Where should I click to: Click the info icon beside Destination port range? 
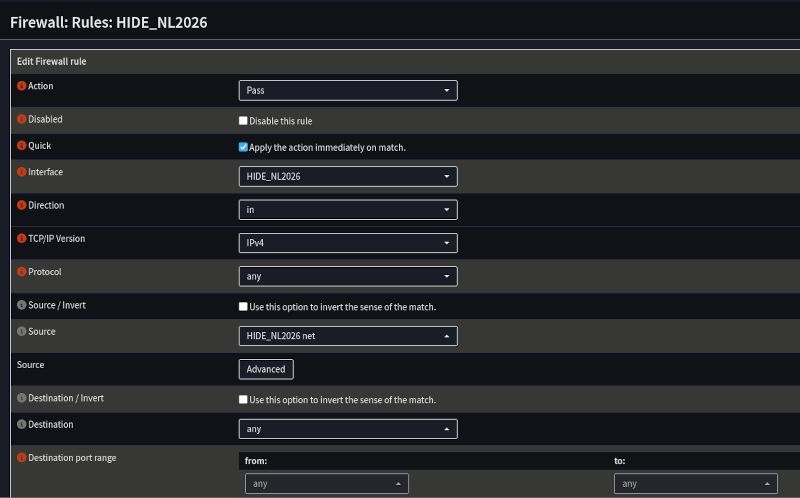(x=22, y=457)
